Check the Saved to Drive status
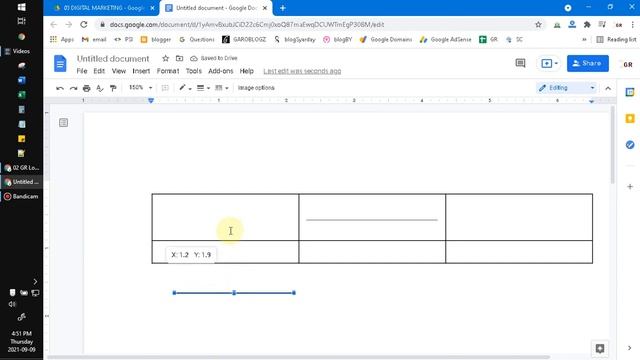 pyautogui.click(x=214, y=58)
